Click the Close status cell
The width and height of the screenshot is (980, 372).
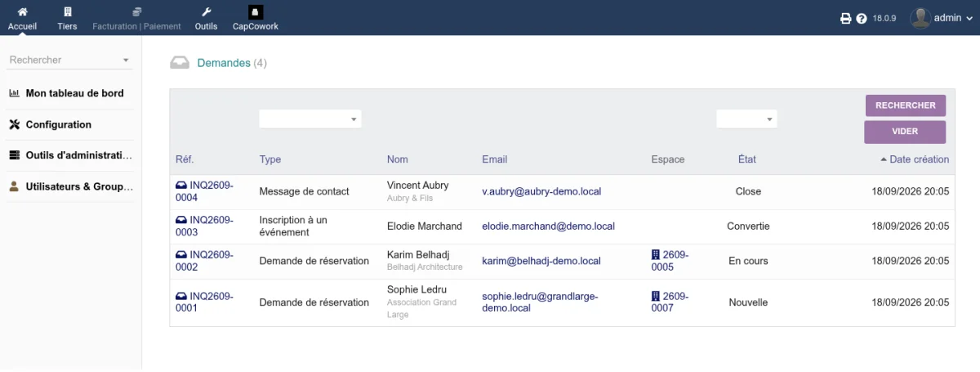tap(748, 191)
